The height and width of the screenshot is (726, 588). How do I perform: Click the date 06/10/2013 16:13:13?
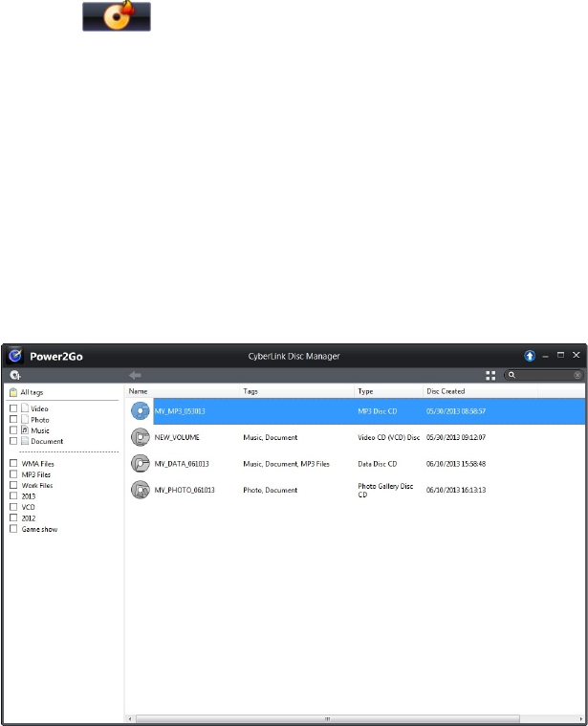[456, 490]
